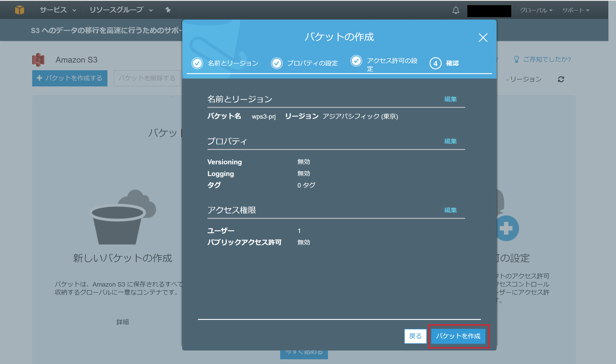
Task: Close the バケットの作成 dialog
Action: pyautogui.click(x=483, y=38)
